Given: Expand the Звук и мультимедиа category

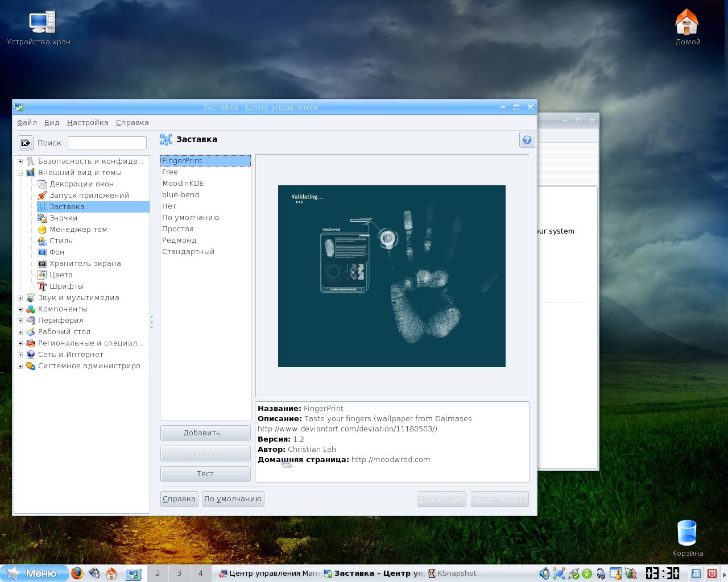Looking at the screenshot, I should tap(20, 298).
